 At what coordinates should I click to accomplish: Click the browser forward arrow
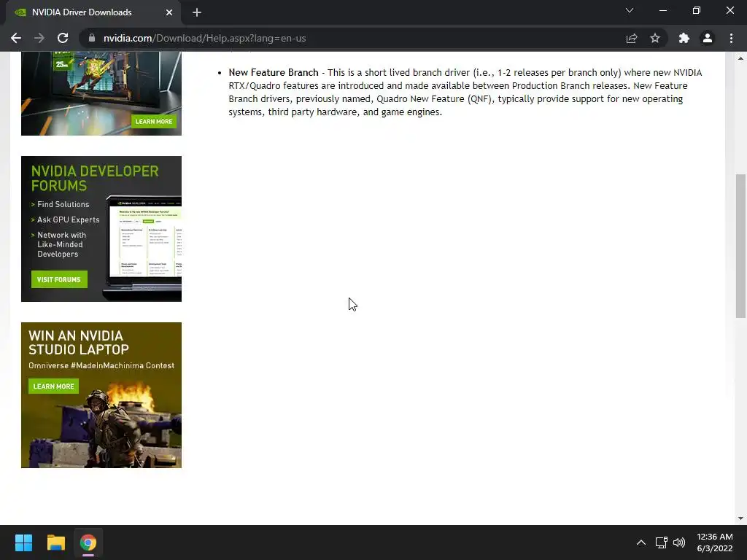click(39, 38)
